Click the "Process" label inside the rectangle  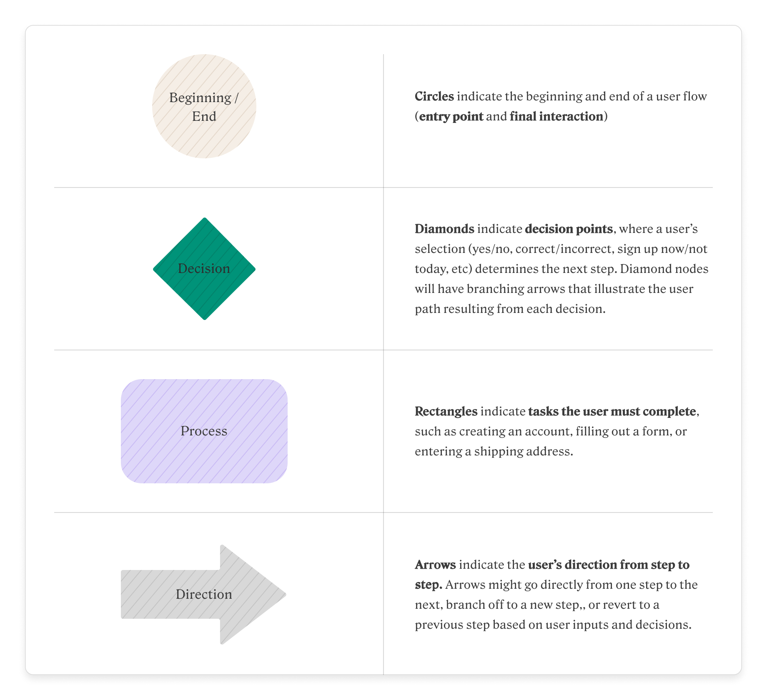click(204, 431)
